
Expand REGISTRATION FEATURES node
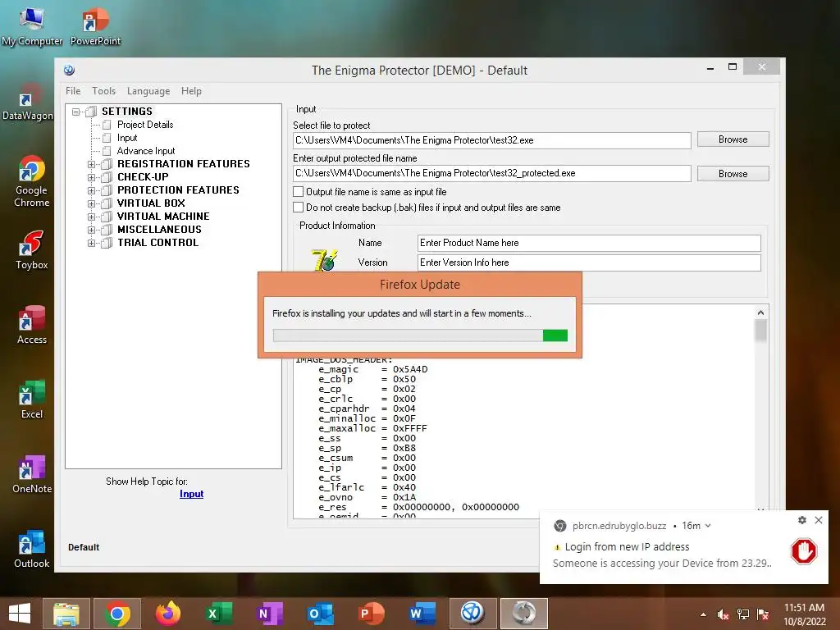(x=92, y=164)
